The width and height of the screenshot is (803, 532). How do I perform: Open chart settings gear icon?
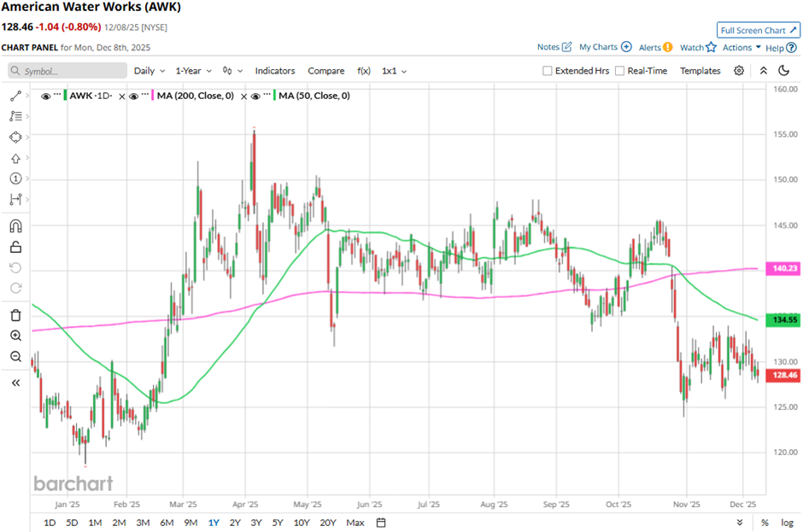[739, 71]
